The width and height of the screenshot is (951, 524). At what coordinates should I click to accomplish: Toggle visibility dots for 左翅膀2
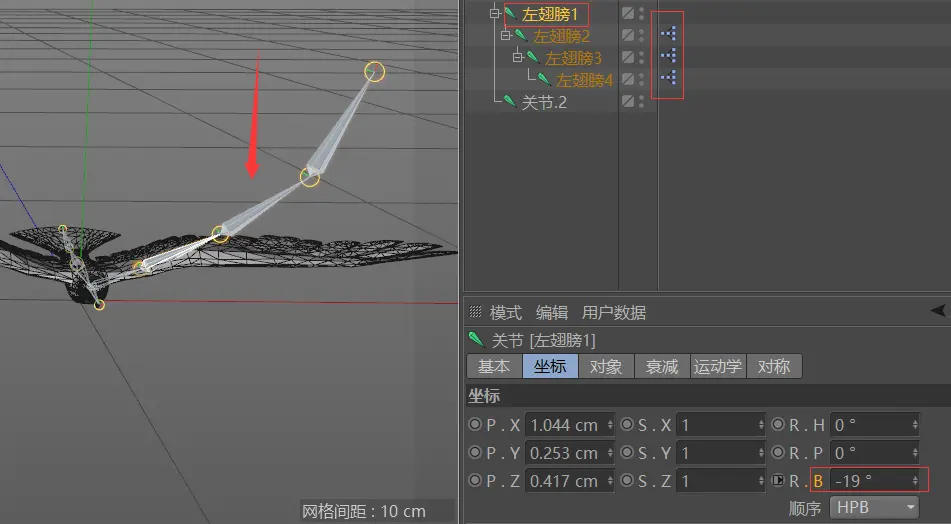642,35
